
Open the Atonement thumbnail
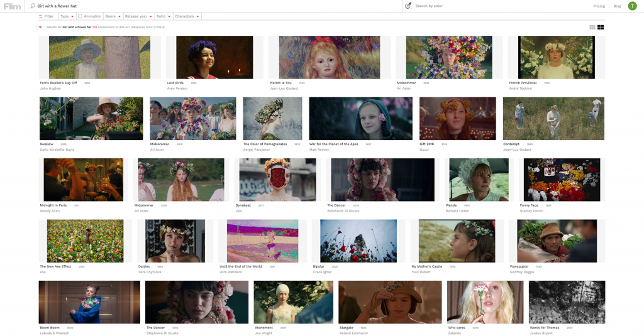point(293,302)
